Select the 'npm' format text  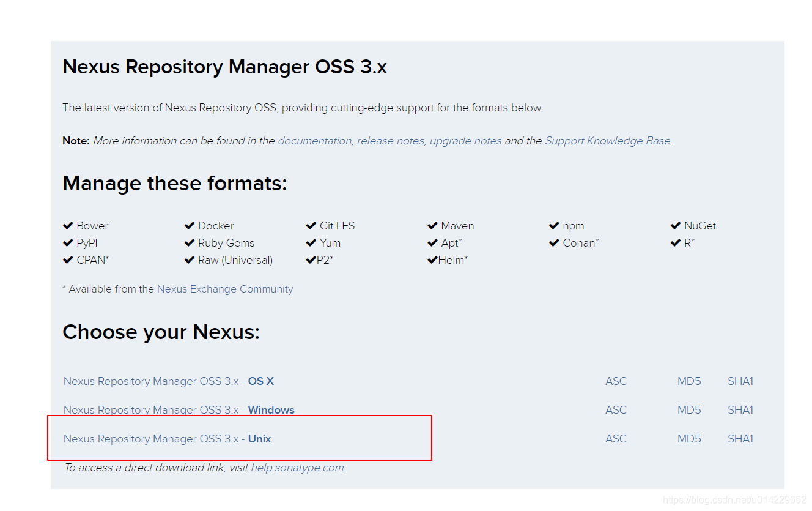(574, 226)
